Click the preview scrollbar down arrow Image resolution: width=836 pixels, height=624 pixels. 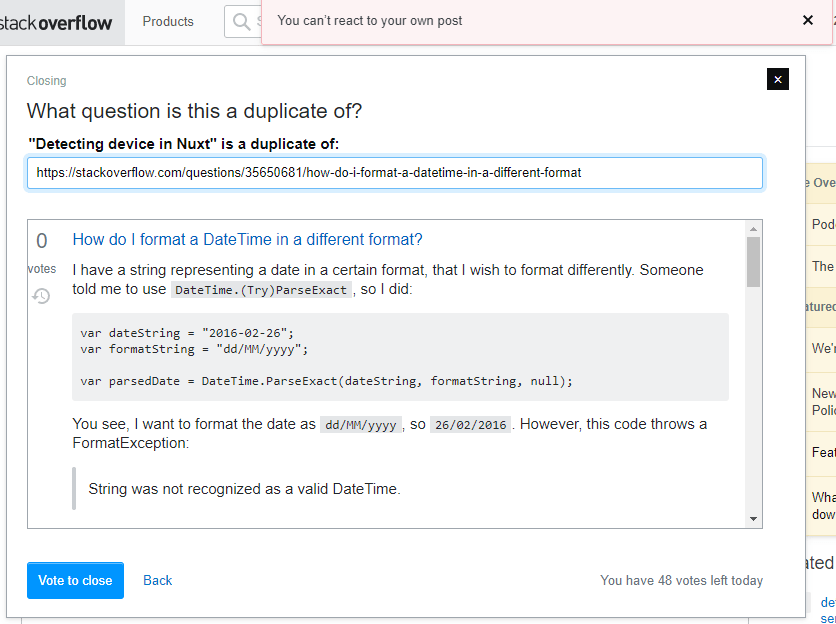pyautogui.click(x=753, y=519)
